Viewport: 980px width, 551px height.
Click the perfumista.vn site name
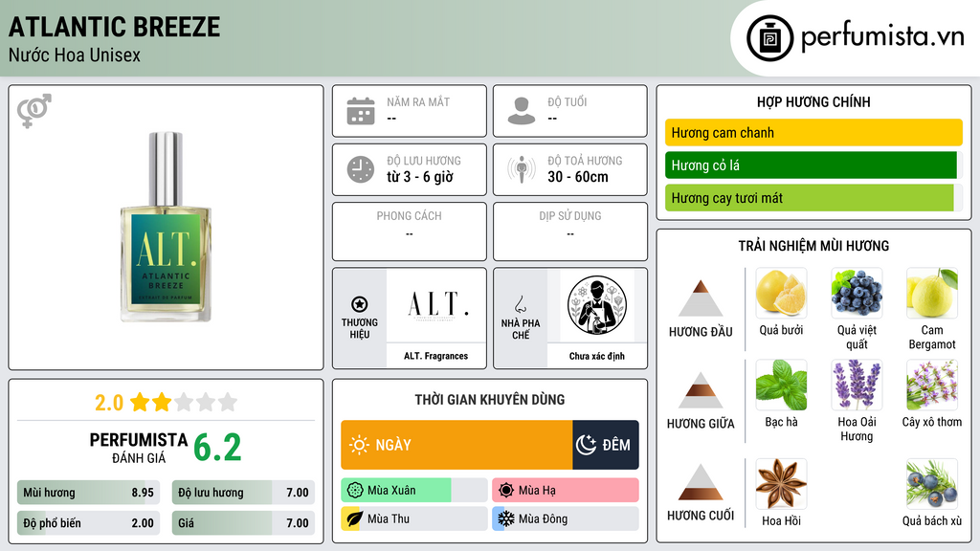click(882, 37)
